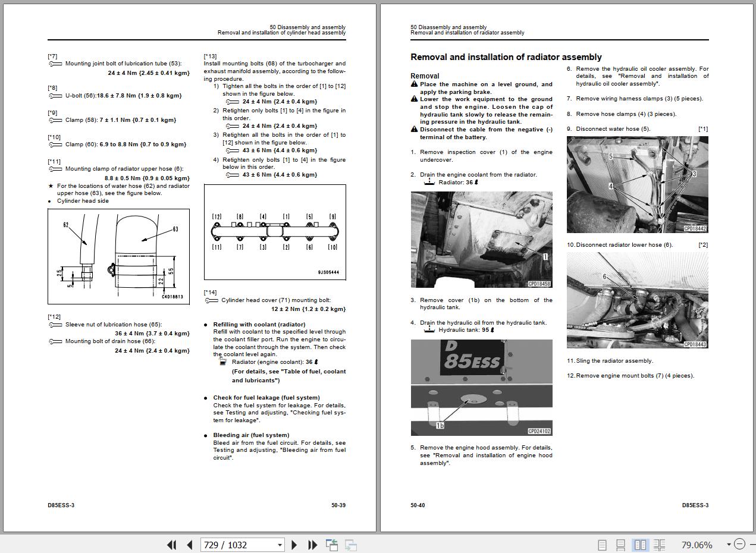This screenshot has height=553, width=756.
Task: Open the page number dropdown arrow
Action: click(x=280, y=545)
